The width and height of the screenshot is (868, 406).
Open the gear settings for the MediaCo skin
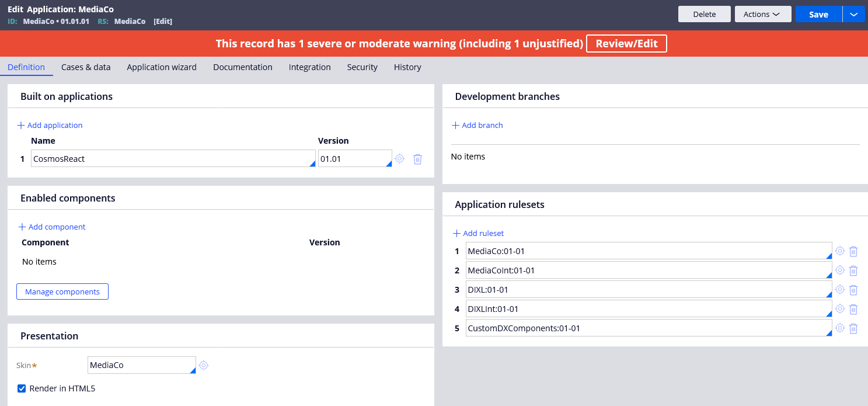(203, 365)
